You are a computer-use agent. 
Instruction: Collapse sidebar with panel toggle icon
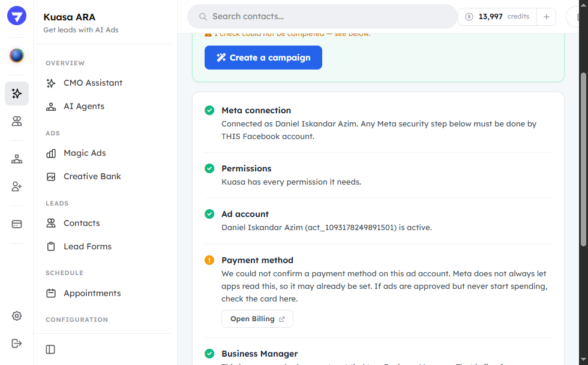(50, 349)
